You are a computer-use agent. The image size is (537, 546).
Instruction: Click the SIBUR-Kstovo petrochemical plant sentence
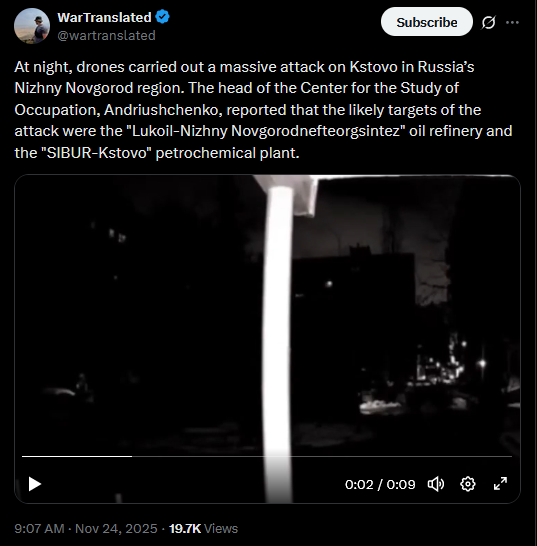click(x=157, y=153)
